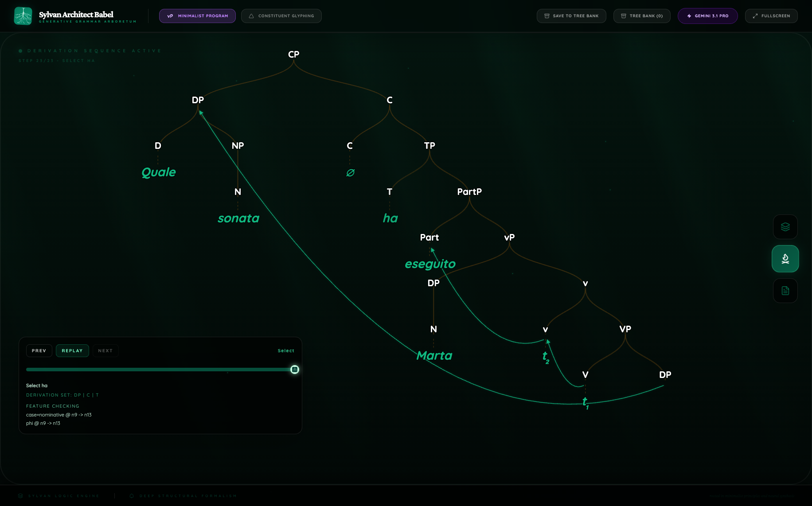Open the layers stack panel icon
812x506 pixels.
(x=785, y=227)
